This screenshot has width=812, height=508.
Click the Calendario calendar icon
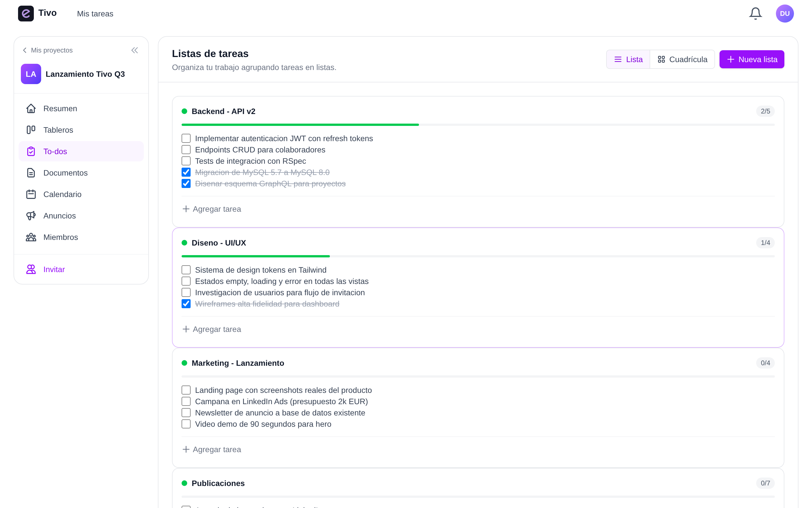click(31, 194)
